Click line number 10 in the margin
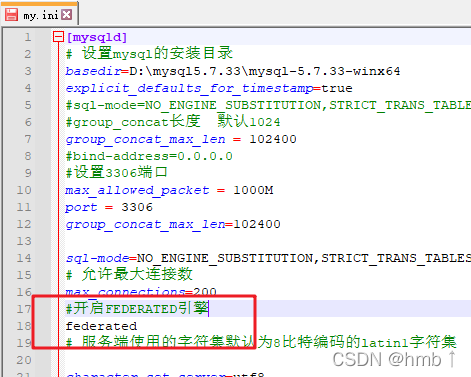 coord(24,190)
